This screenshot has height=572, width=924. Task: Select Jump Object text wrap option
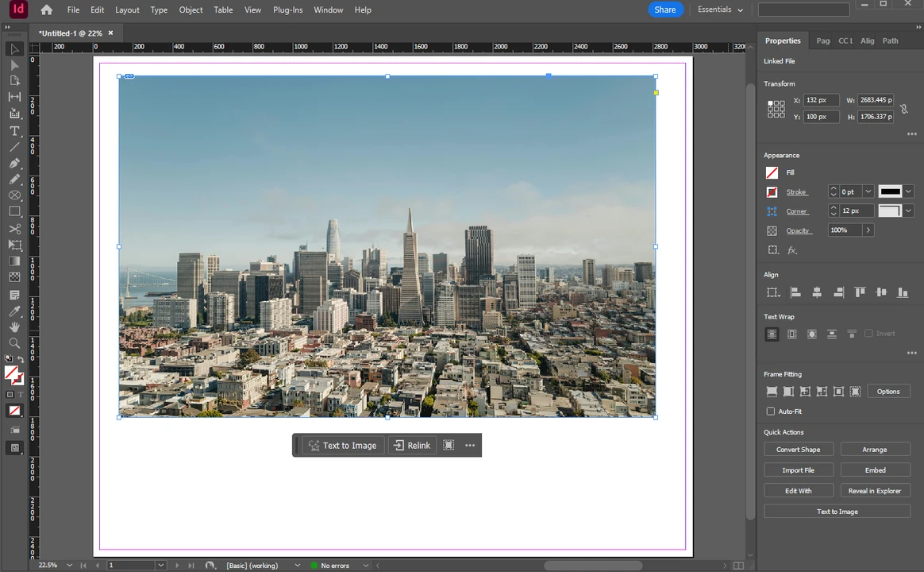831,334
